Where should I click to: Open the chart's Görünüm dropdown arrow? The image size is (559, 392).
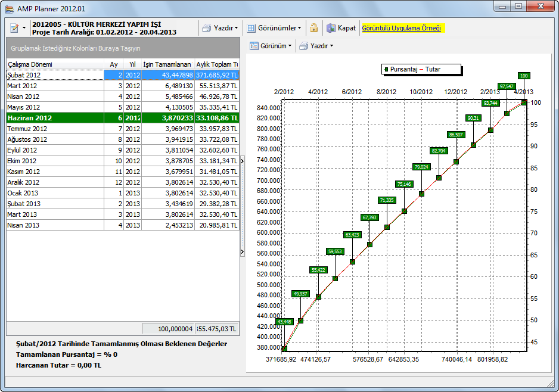coord(290,46)
